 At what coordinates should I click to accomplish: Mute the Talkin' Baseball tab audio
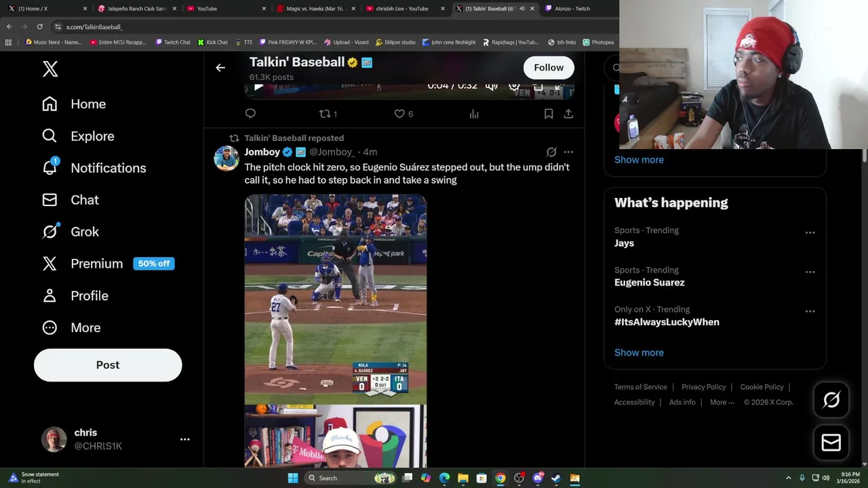(x=521, y=9)
